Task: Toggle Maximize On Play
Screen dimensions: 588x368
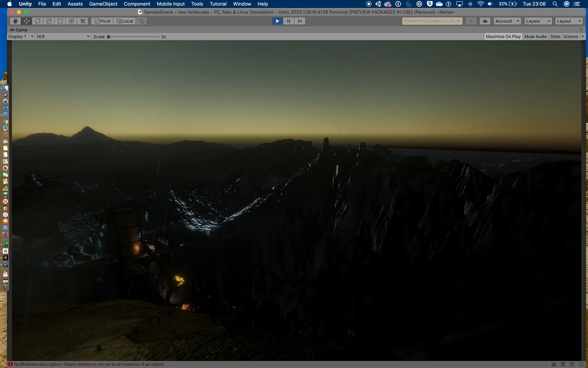Action: [503, 37]
